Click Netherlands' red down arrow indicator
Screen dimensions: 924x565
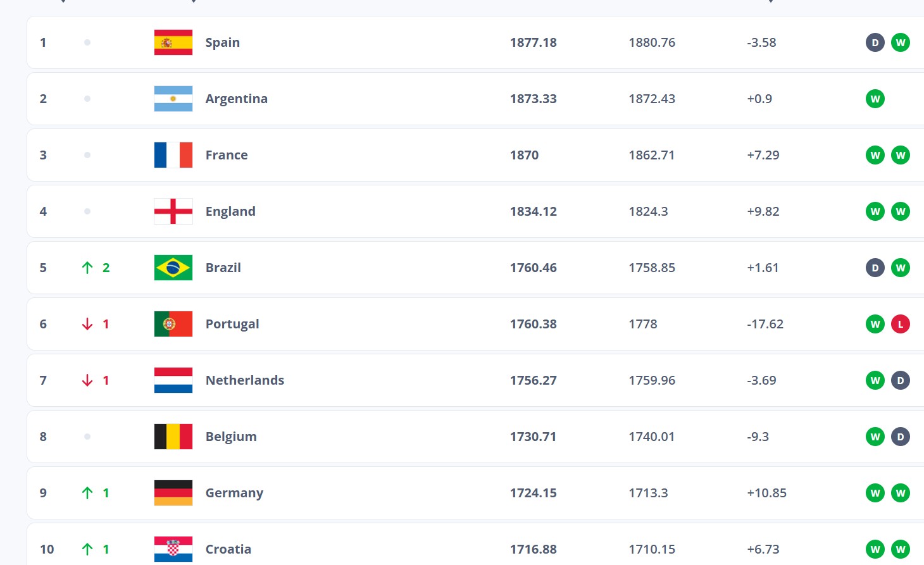pyautogui.click(x=87, y=380)
